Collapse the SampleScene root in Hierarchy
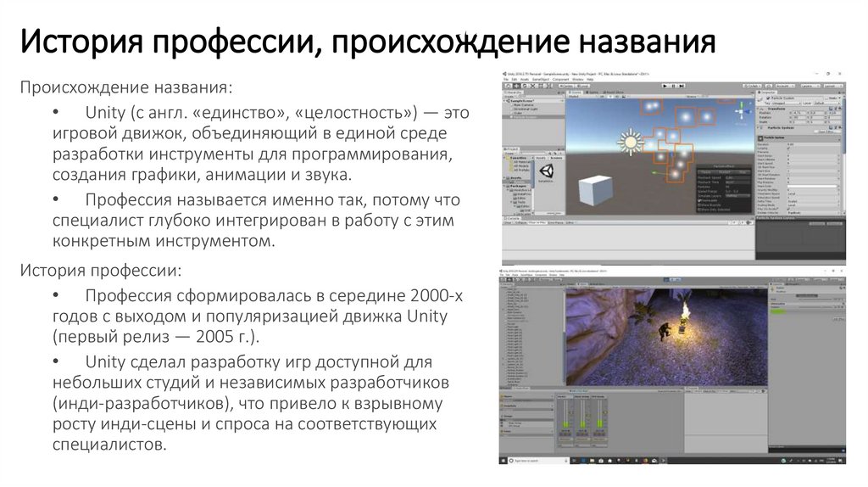Screen dimensions: 868x487 (x=504, y=101)
